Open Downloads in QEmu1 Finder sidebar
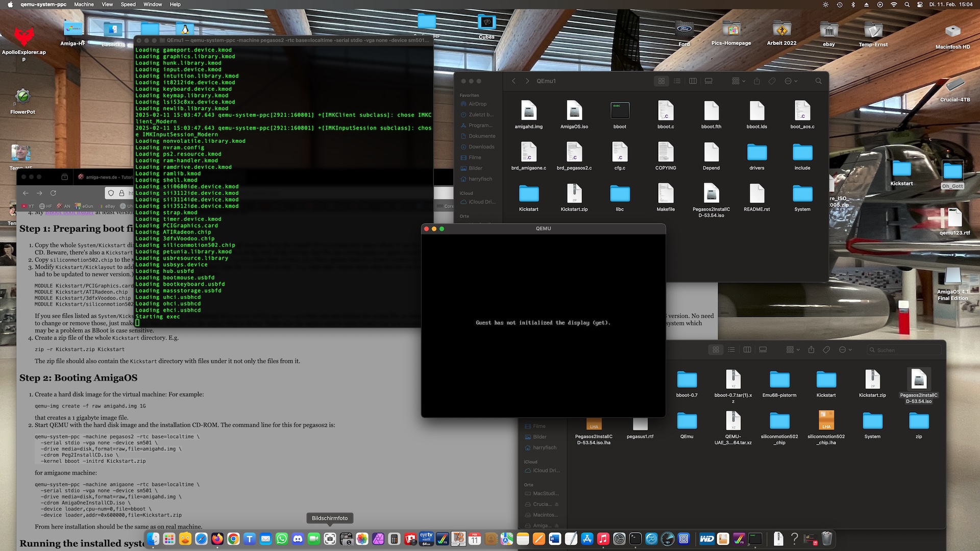980x551 pixels. coord(481,147)
